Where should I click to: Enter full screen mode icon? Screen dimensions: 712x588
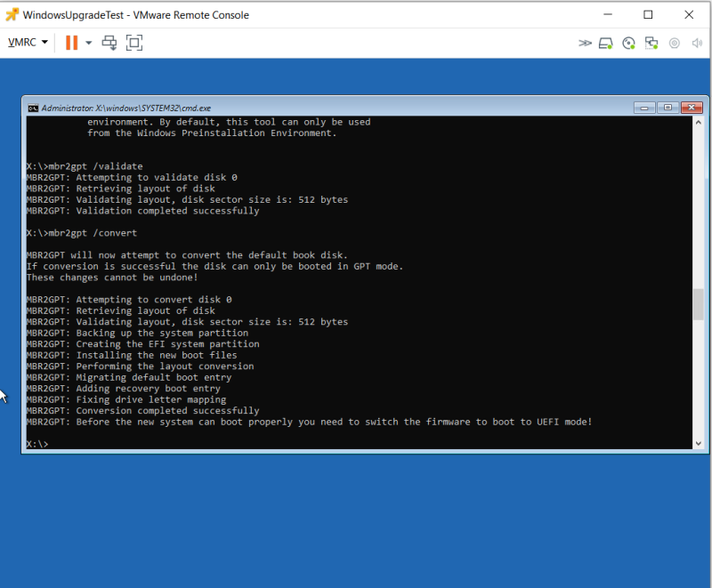(x=134, y=43)
